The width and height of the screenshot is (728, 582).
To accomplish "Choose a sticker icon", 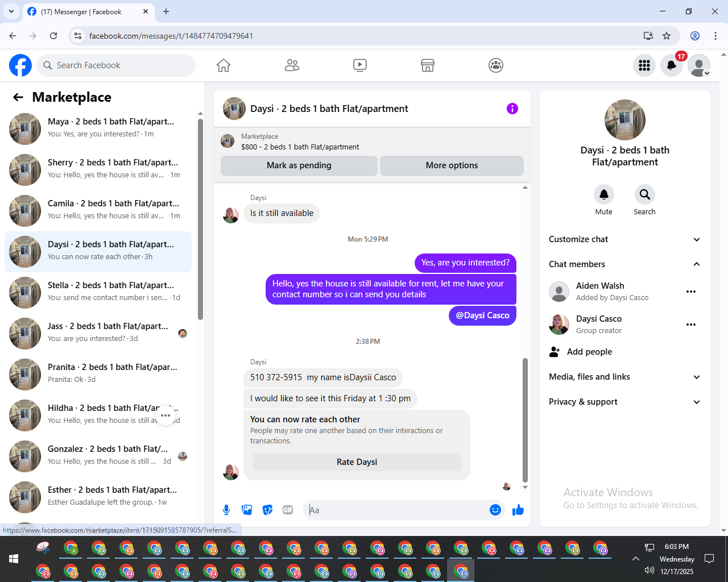I will click(267, 510).
